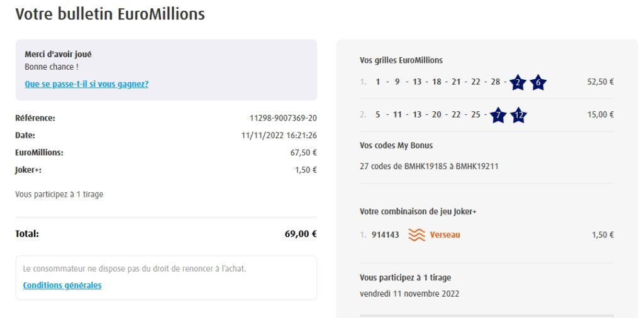Click the Verseau zodiac wave icon
This screenshot has width=644, height=318.
point(416,235)
